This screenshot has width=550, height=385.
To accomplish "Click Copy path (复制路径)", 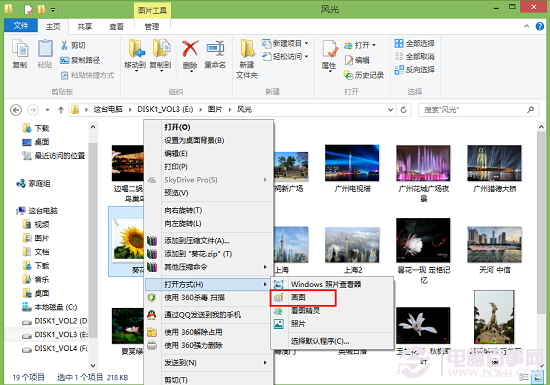I will [80, 60].
